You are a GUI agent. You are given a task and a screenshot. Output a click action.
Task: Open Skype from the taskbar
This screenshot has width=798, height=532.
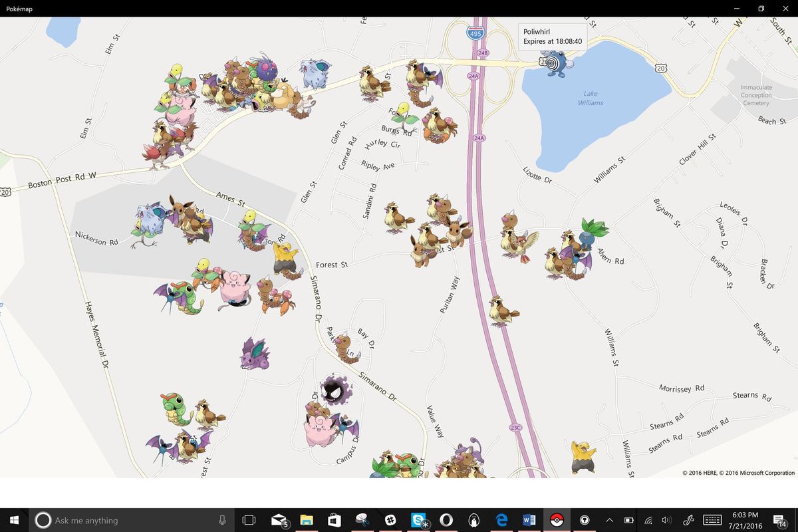pyautogui.click(x=417, y=520)
